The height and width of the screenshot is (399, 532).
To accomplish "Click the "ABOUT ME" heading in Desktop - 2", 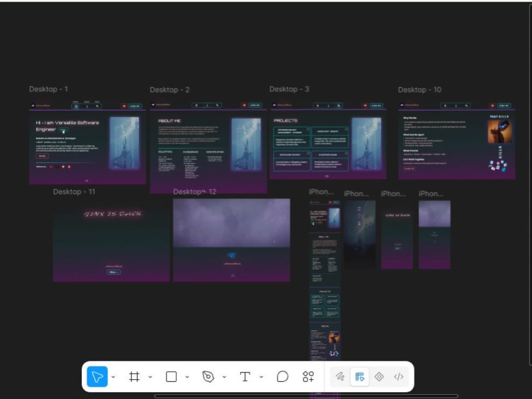I will click(169, 121).
